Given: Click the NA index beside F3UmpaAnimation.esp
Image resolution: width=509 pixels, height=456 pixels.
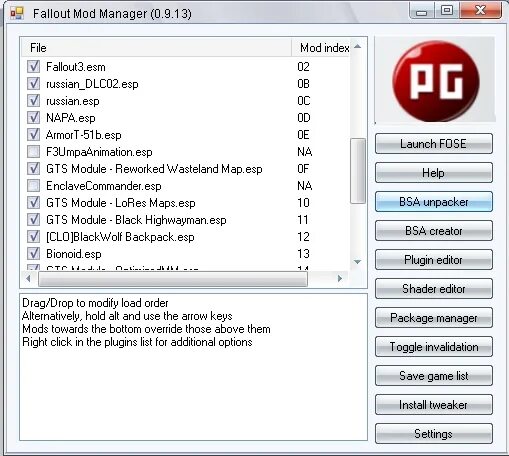Looking at the screenshot, I should point(305,152).
